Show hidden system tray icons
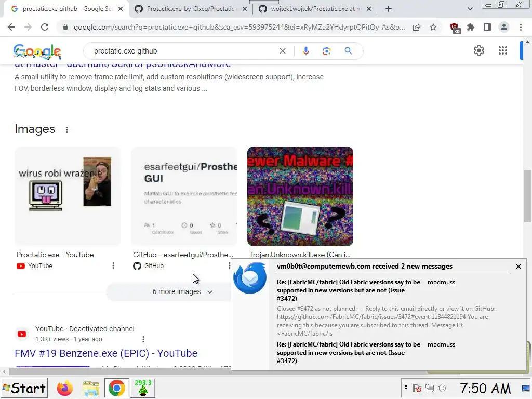 pos(406,388)
